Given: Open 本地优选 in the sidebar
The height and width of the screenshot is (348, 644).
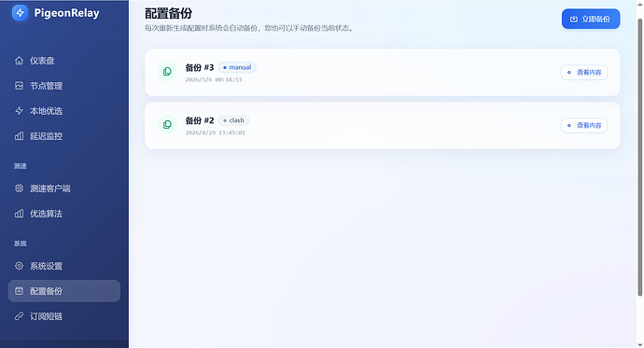Looking at the screenshot, I should pos(64,111).
